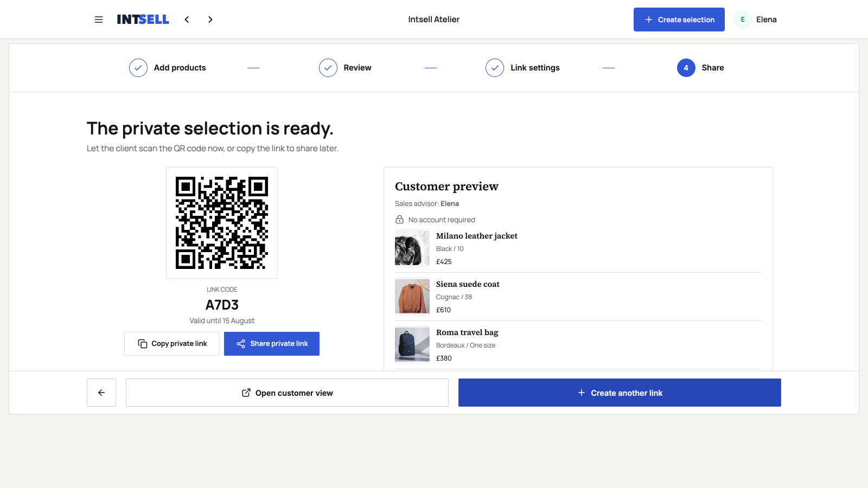Click the Valid until 15 August text
Image resolution: width=868 pixels, height=488 pixels.
pyautogui.click(x=222, y=321)
